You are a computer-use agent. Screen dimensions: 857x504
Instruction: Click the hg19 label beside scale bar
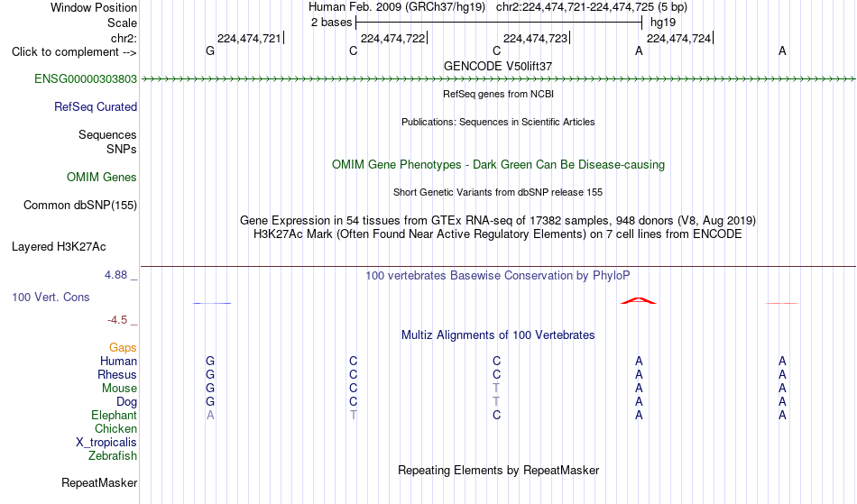pyautogui.click(x=663, y=23)
